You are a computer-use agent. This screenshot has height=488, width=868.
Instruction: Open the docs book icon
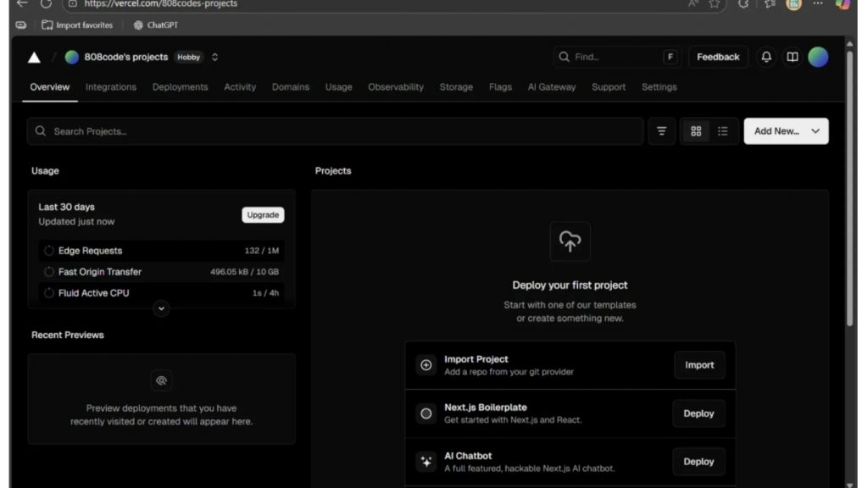[792, 57]
